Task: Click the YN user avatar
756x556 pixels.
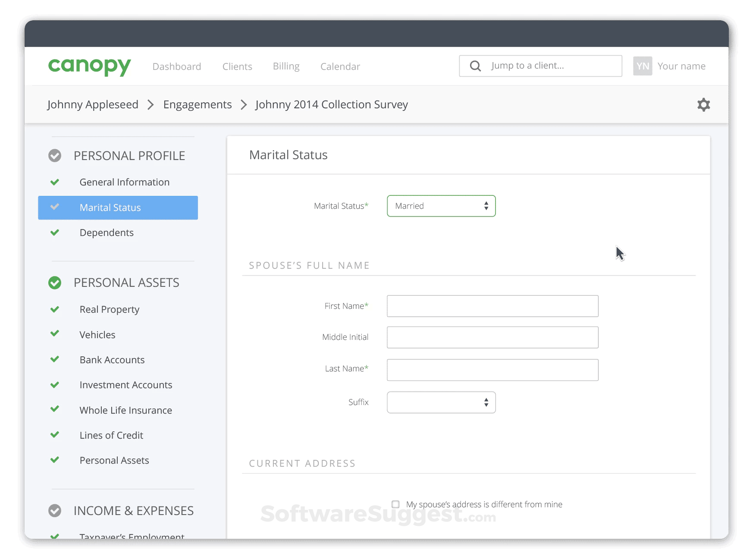Action: 643,66
